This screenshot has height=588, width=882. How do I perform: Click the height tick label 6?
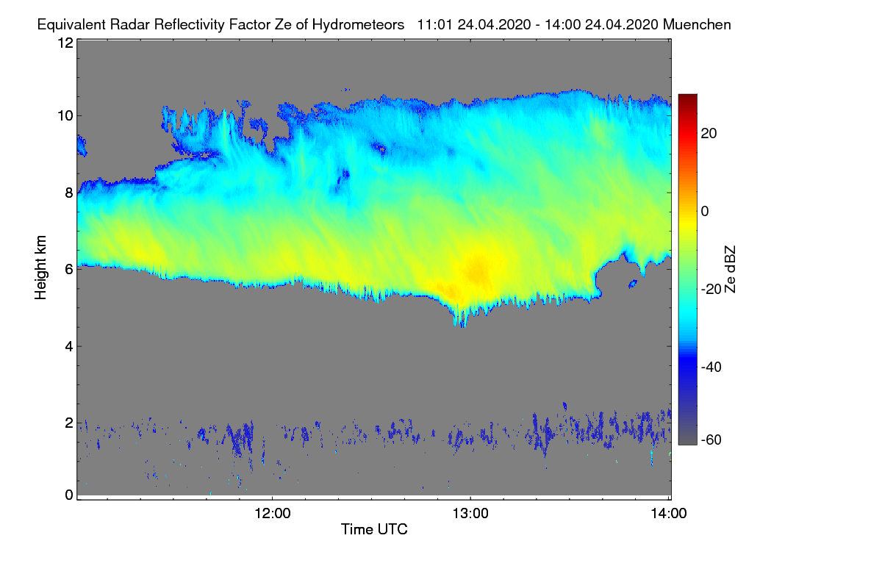pos(68,269)
